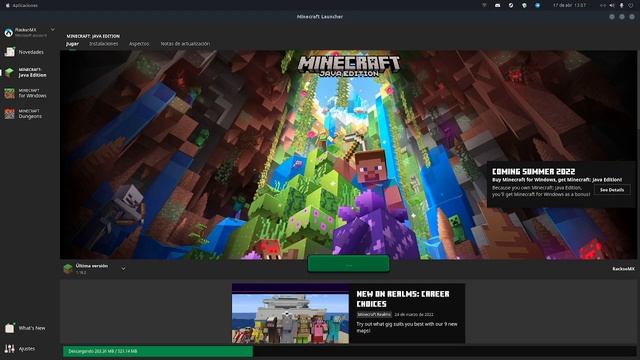Viewport: 640px width, 360px height.
Task: Open Ajustes settings sliders icon
Action: click(9, 349)
